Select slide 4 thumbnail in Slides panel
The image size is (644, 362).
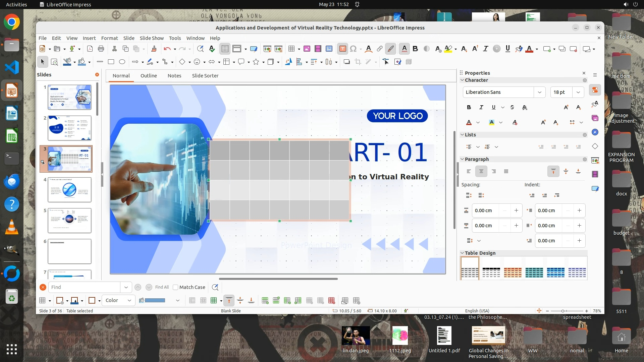69,190
